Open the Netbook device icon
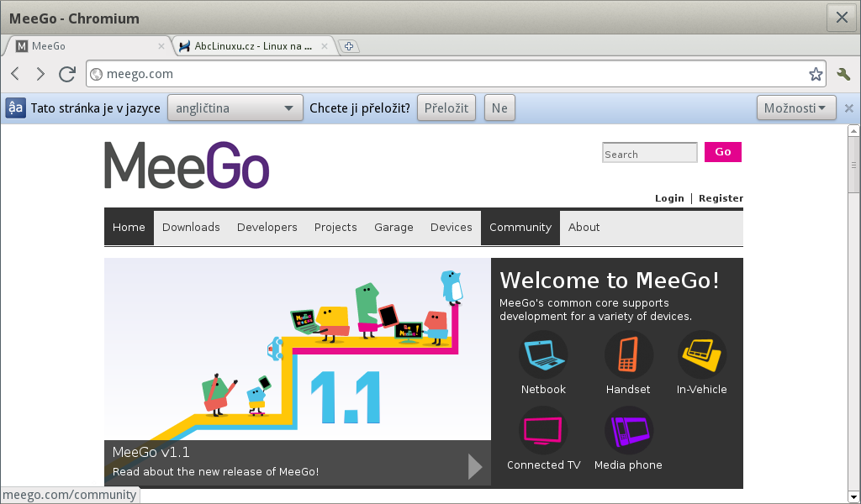 coord(543,354)
